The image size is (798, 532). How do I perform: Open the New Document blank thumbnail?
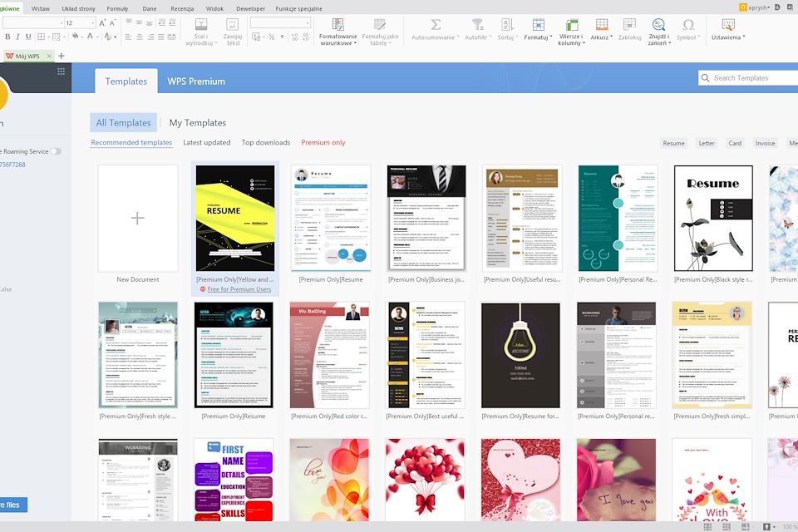tap(138, 218)
